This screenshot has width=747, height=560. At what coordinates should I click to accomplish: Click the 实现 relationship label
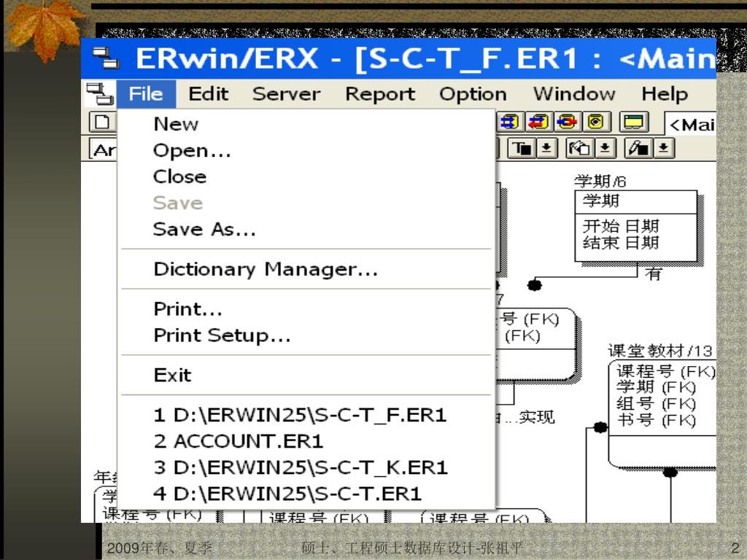pyautogui.click(x=537, y=417)
